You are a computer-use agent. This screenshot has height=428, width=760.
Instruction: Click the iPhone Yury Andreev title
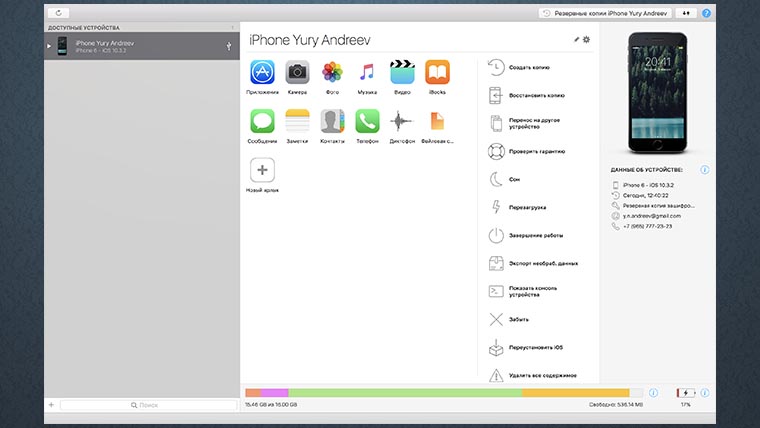point(310,40)
